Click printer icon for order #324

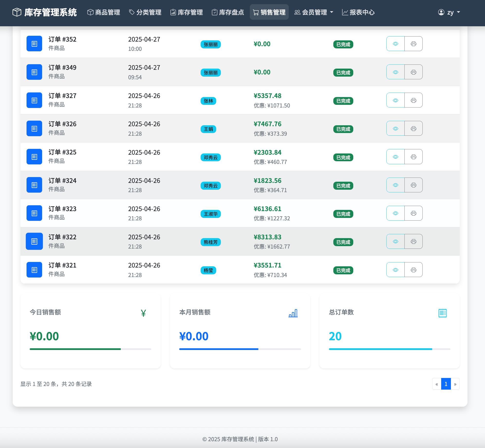point(413,185)
